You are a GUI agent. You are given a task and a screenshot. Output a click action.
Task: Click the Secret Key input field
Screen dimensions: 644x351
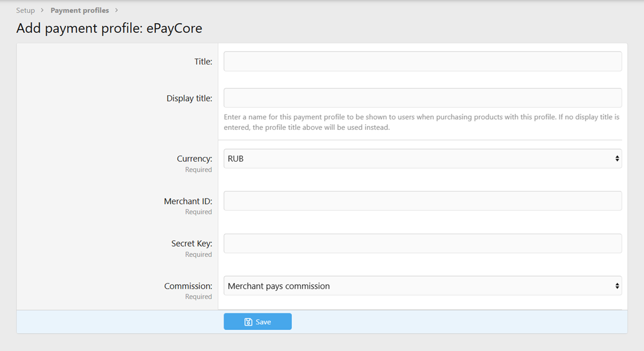click(423, 243)
